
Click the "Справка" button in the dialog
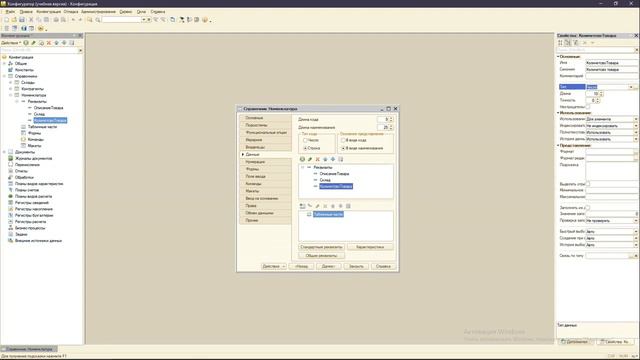[x=383, y=266]
